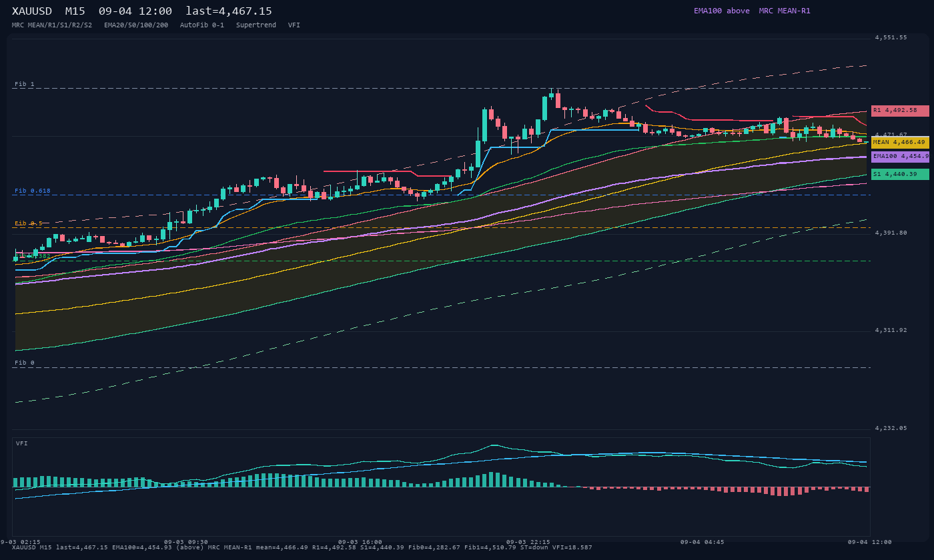The image size is (934, 560).
Task: Click the 4,311.92 price axis label
Action: (x=891, y=331)
